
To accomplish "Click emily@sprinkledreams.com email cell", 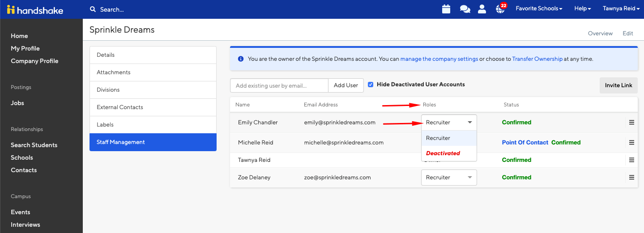I will click(340, 122).
